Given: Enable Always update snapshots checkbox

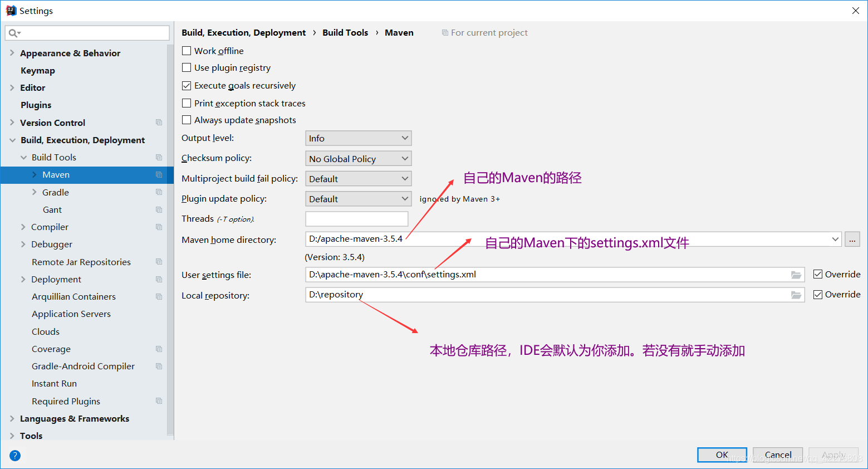Looking at the screenshot, I should click(x=187, y=120).
